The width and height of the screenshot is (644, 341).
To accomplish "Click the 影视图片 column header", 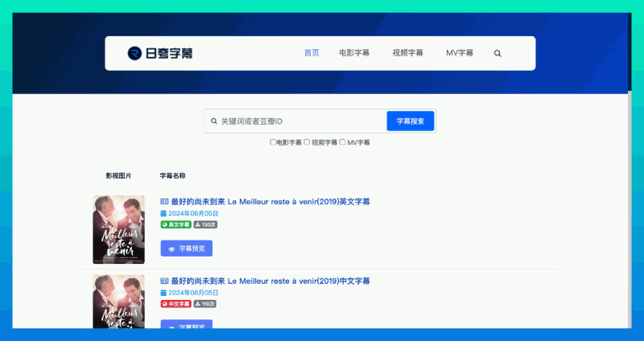I will 118,175.
